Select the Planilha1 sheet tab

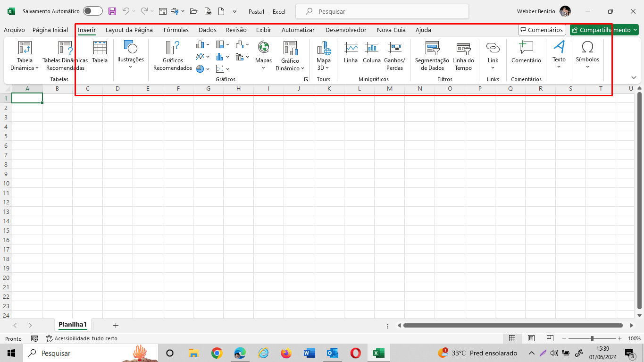click(x=73, y=325)
